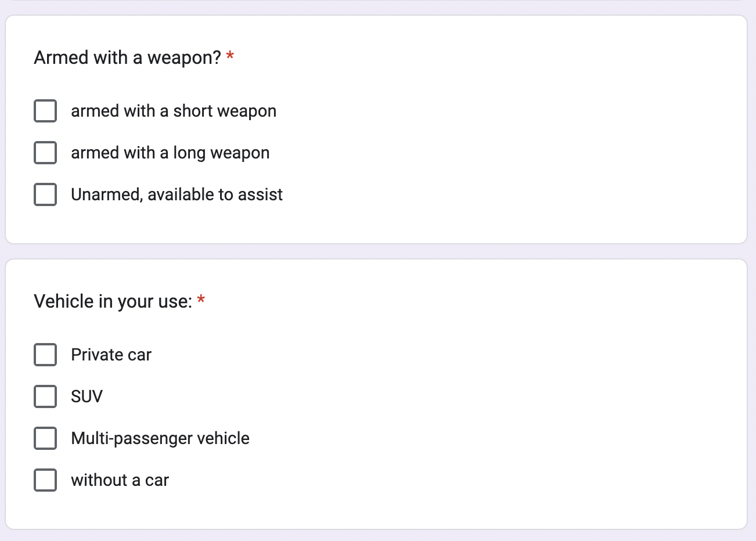Click the red asterisk beside 'Armed with a weapon?'
756x541 pixels.
230,56
